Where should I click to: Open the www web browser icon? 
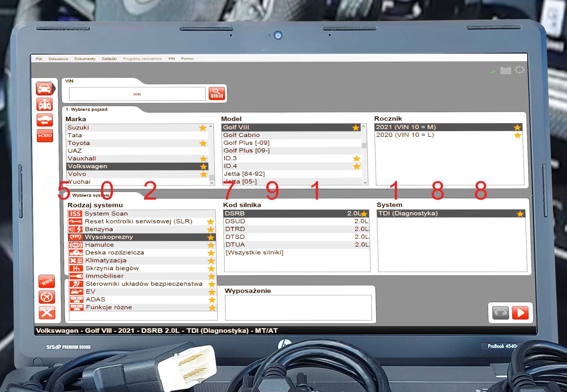click(x=47, y=281)
